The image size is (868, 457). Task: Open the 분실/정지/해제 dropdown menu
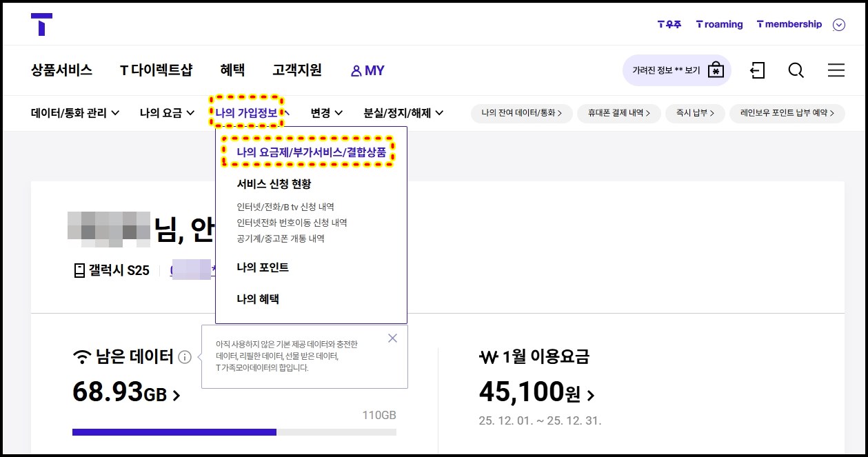(403, 113)
